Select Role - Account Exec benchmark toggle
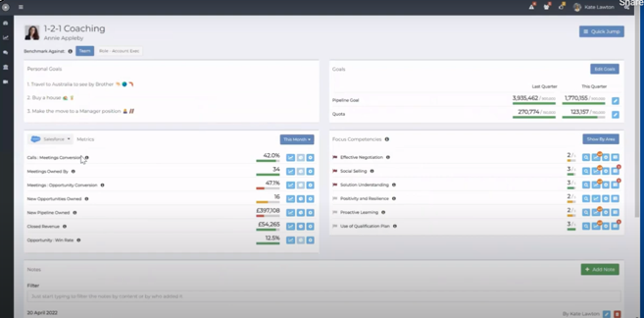The image size is (644, 318). [x=119, y=51]
